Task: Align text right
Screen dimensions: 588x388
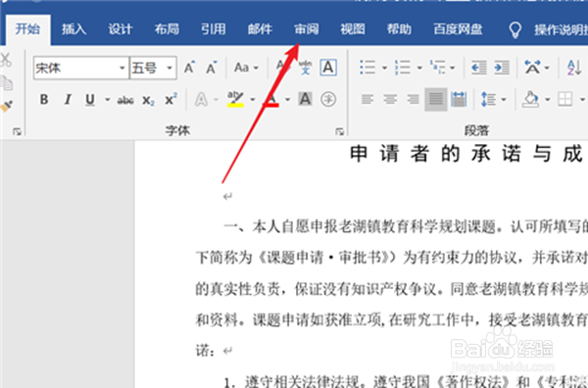Action: [413, 100]
